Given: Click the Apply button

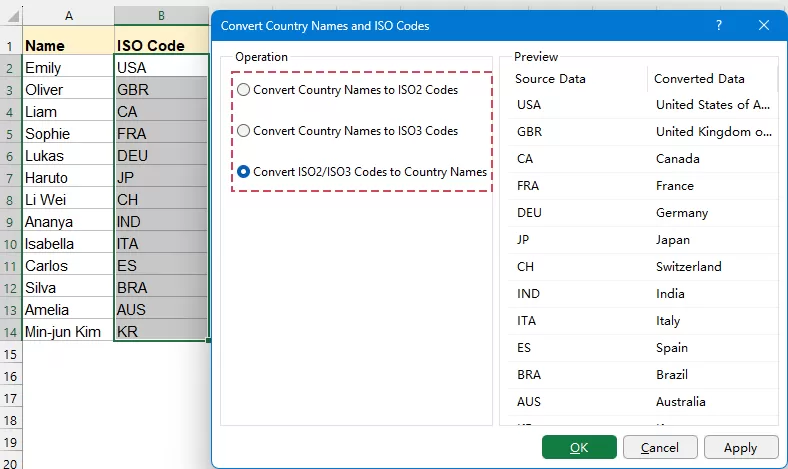Looking at the screenshot, I should click(x=741, y=447).
